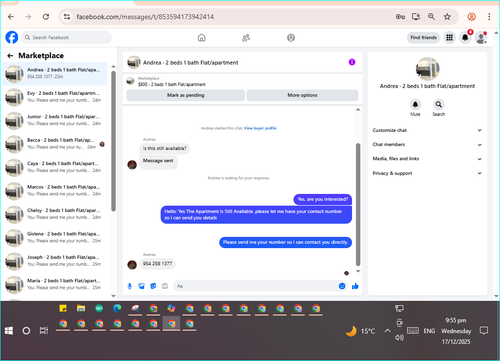Open Task View on taskbar
Image resolution: width=500 pixels, height=361 pixels.
tap(44, 331)
